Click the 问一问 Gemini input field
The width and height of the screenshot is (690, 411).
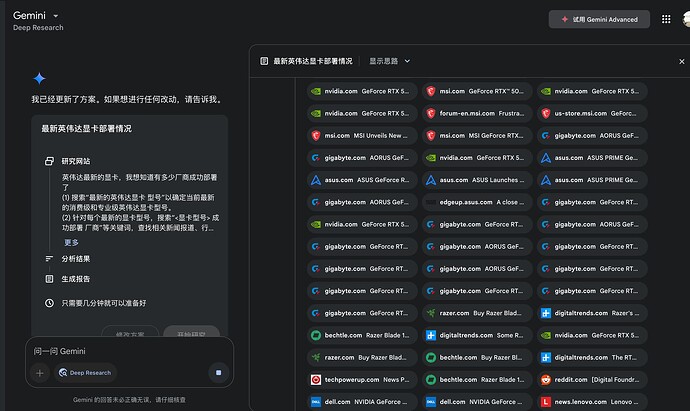[x=129, y=351]
